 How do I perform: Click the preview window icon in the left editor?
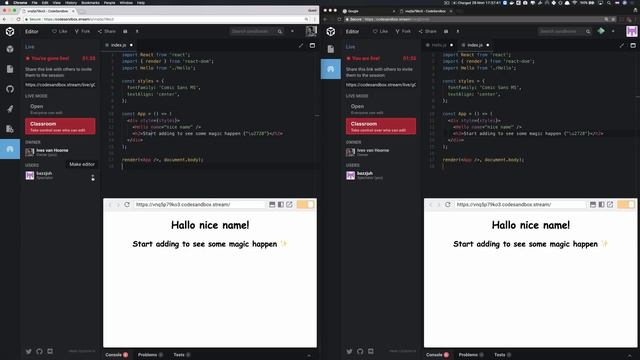[x=312, y=45]
